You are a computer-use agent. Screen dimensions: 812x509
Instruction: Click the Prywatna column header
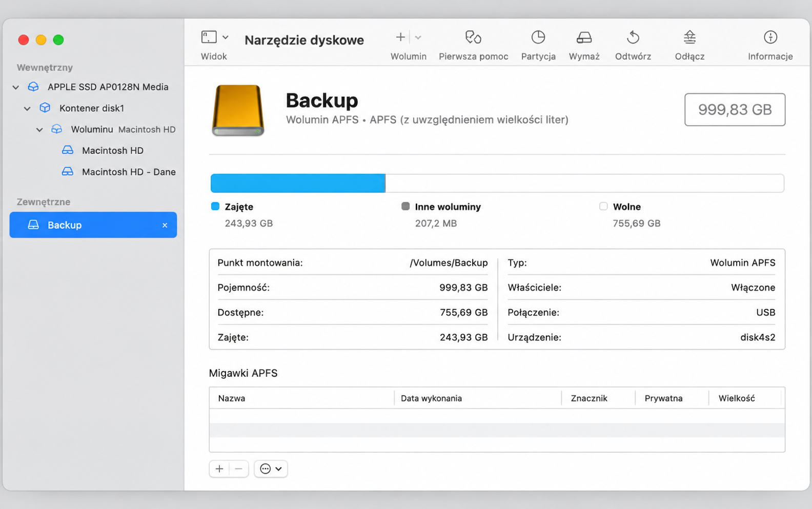coord(672,398)
